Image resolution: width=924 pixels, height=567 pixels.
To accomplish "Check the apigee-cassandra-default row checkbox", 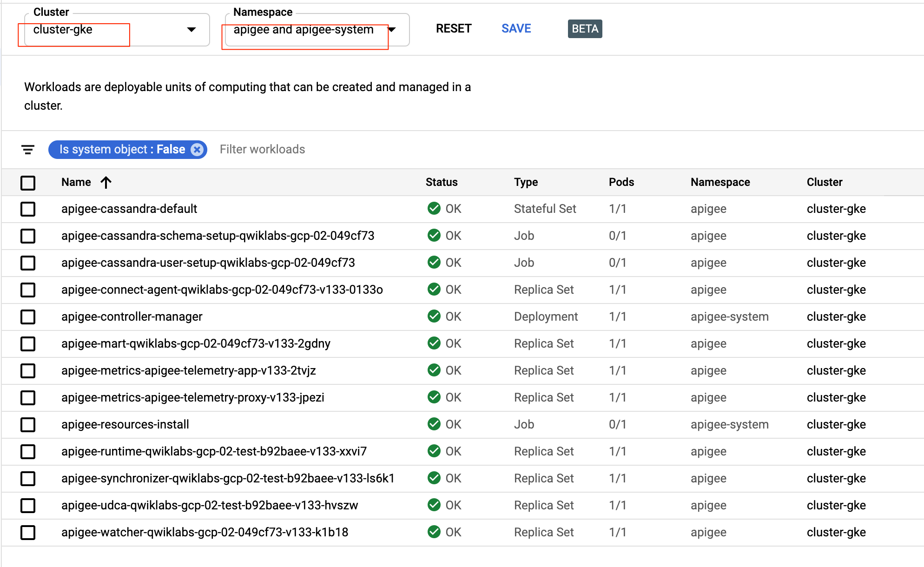I will click(28, 209).
